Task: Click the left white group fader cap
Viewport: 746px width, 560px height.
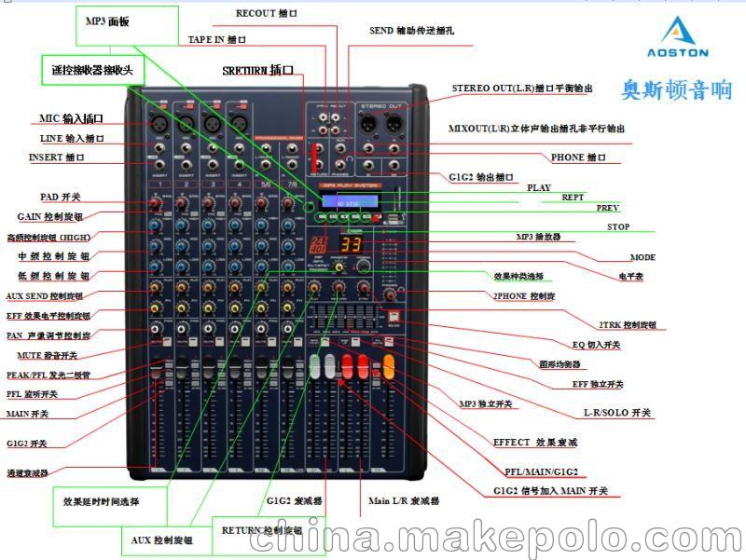Action: click(x=314, y=367)
